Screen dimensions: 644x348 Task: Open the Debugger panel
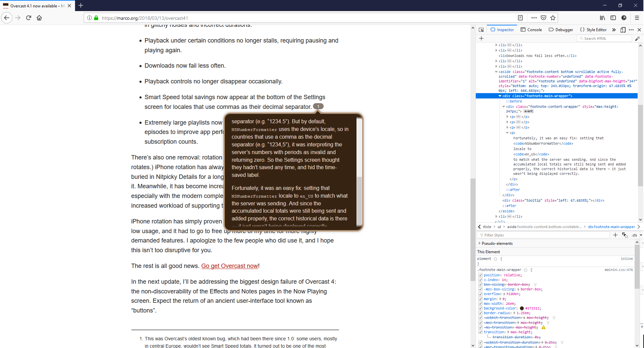[561, 29]
